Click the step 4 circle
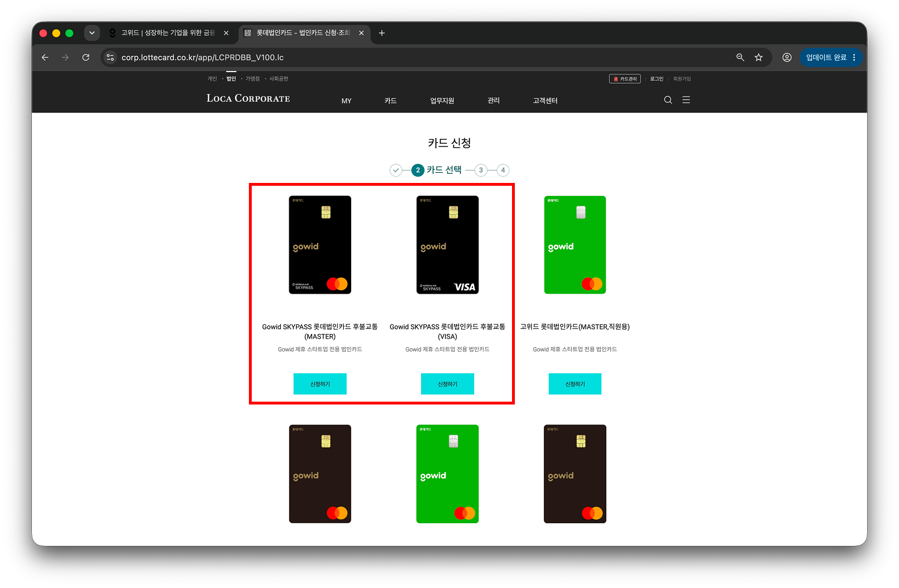Viewport: 899px width, 588px height. tap(503, 170)
